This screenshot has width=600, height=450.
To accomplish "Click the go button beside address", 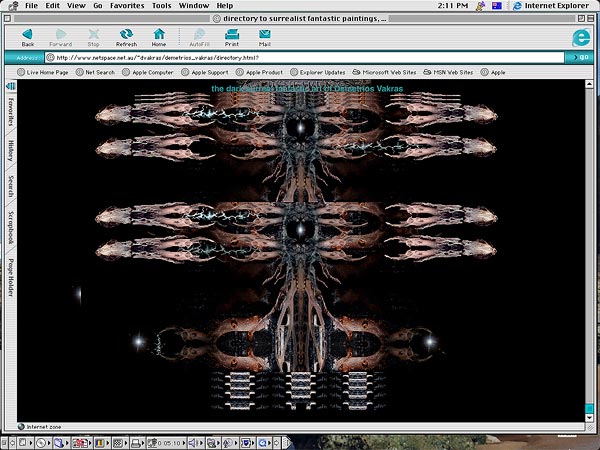I will click(x=579, y=57).
